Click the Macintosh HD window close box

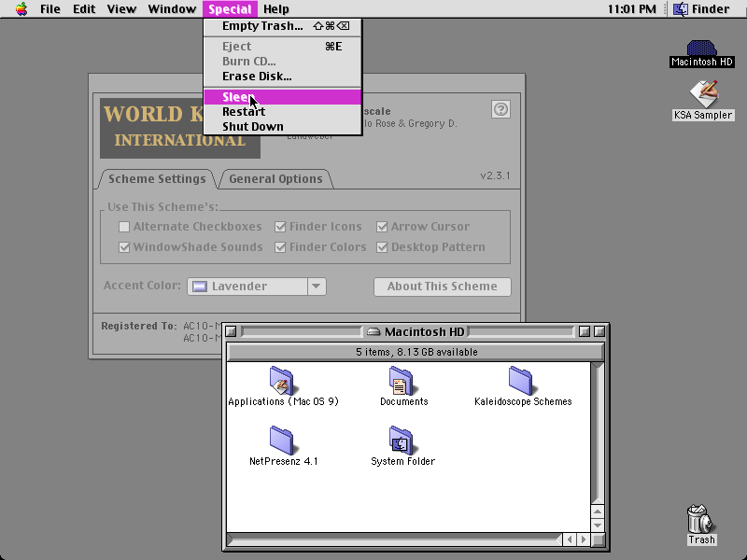click(231, 331)
